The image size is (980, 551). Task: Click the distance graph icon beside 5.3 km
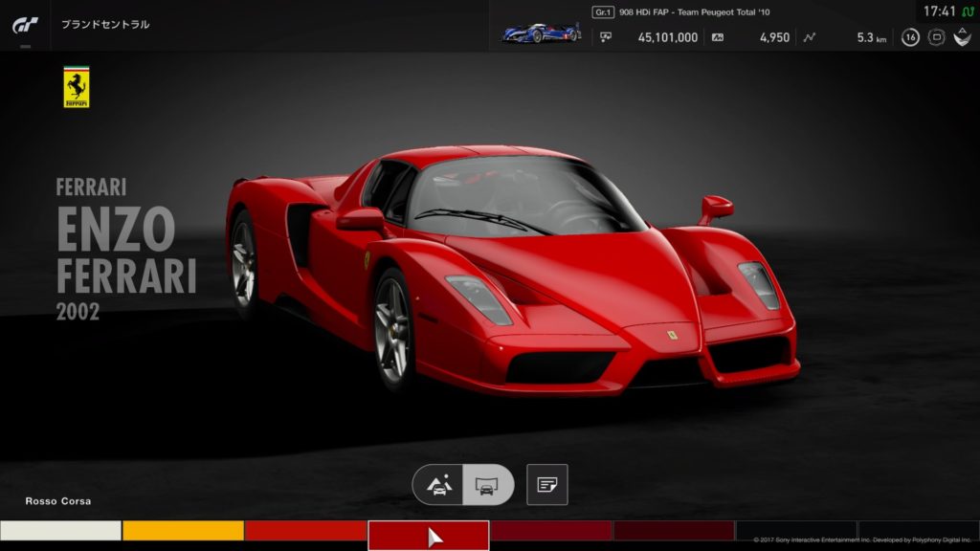(810, 37)
